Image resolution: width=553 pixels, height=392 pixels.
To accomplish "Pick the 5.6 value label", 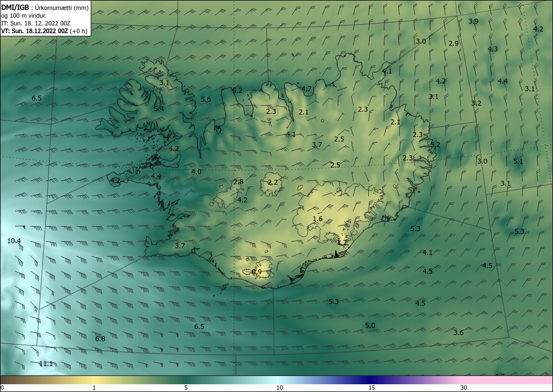I will pos(206,100).
